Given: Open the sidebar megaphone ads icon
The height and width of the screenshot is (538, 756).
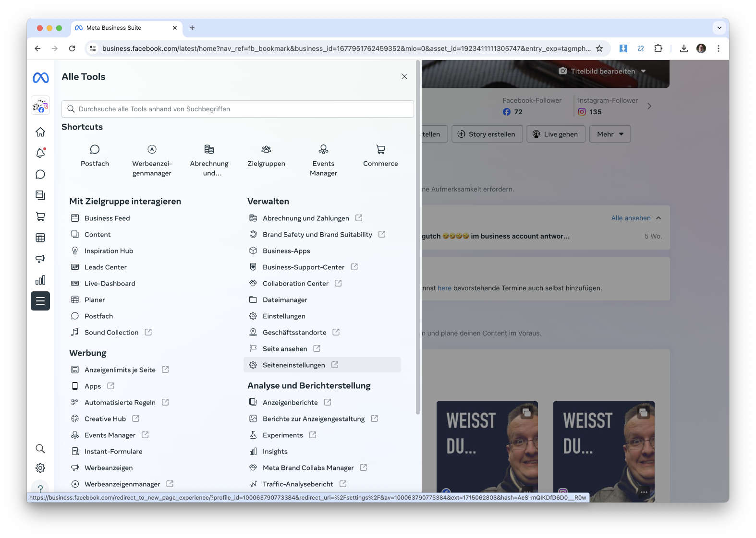Looking at the screenshot, I should [40, 259].
